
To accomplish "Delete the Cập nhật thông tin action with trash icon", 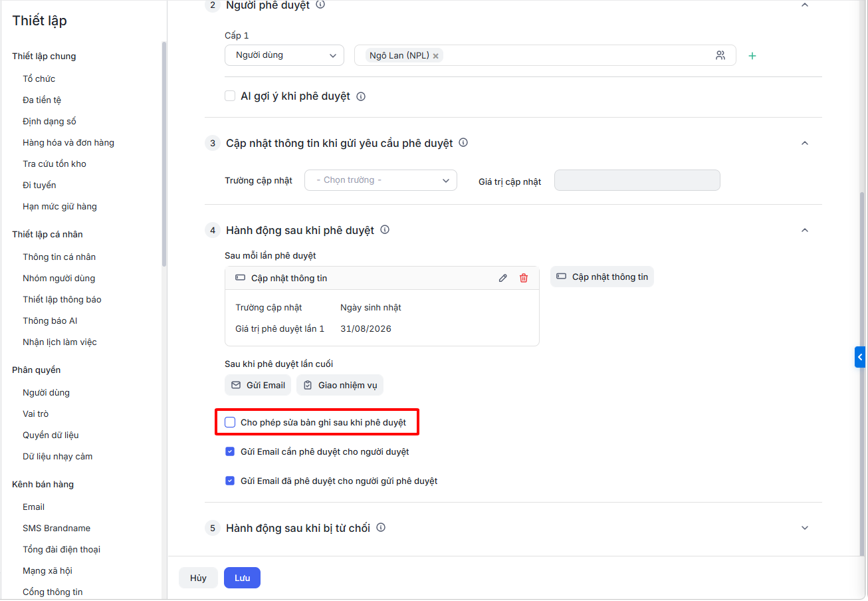I will pos(524,278).
